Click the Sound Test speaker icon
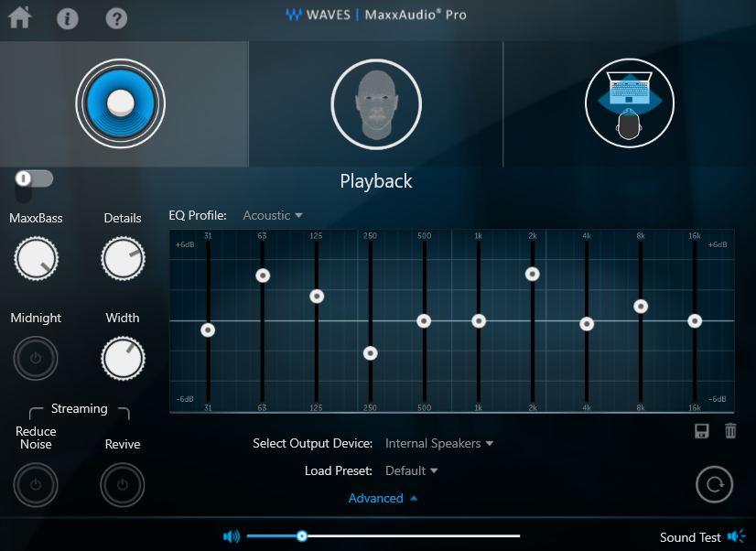The image size is (756, 551). click(x=736, y=536)
